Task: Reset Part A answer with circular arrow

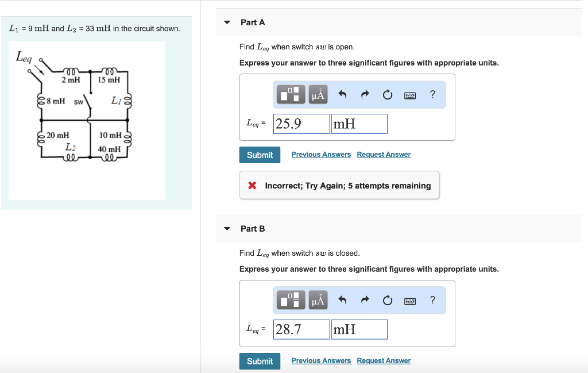Action: point(388,95)
